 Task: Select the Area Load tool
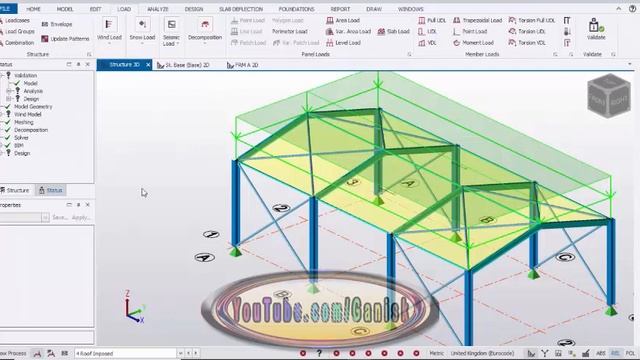pos(343,20)
